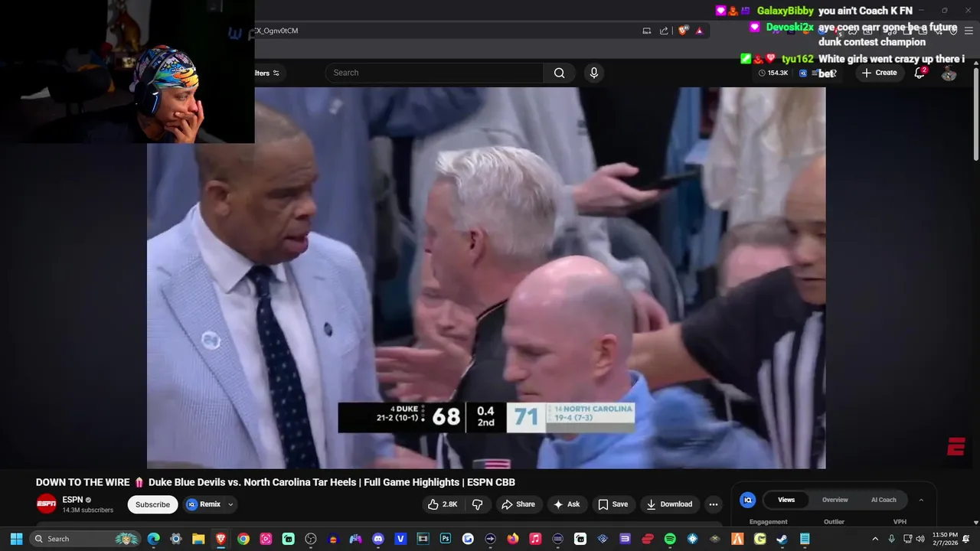This screenshot has height=551, width=980.
Task: Open OBS Studio from the taskbar
Action: 310,539
